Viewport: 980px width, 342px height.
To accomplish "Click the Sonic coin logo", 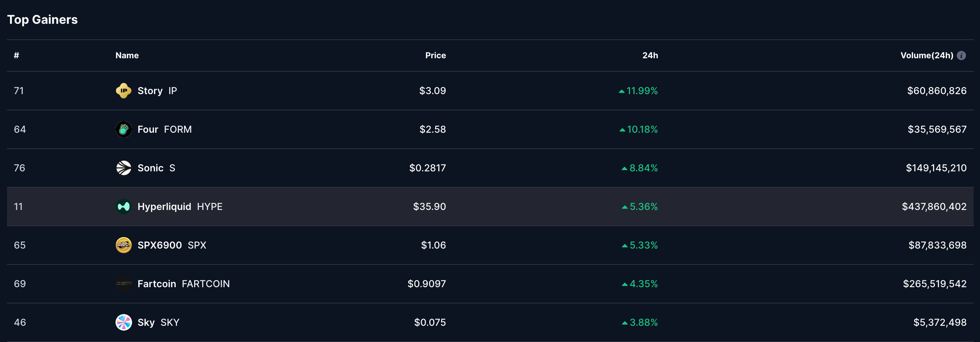I will coord(124,168).
